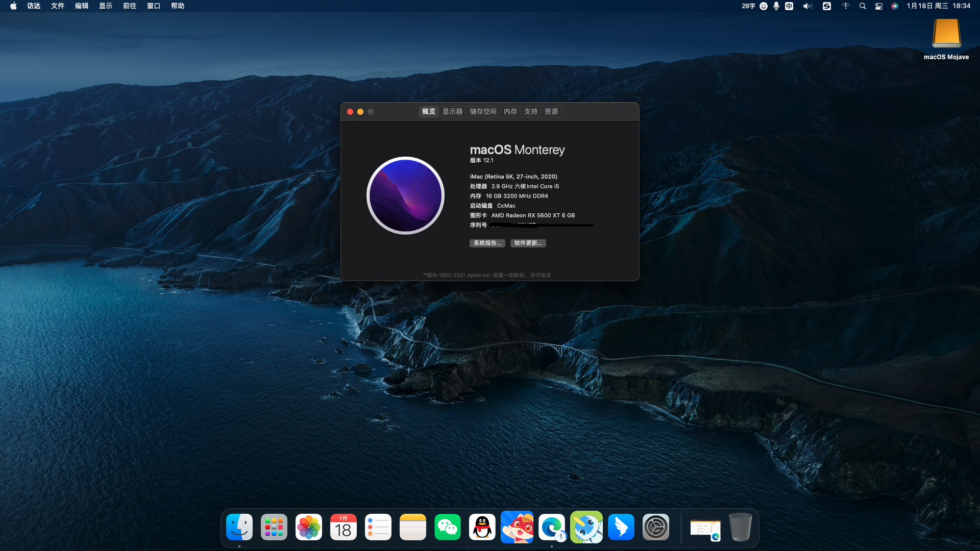This screenshot has width=980, height=551.
Task: Switch to the 储存空间 tab
Action: coord(483,112)
